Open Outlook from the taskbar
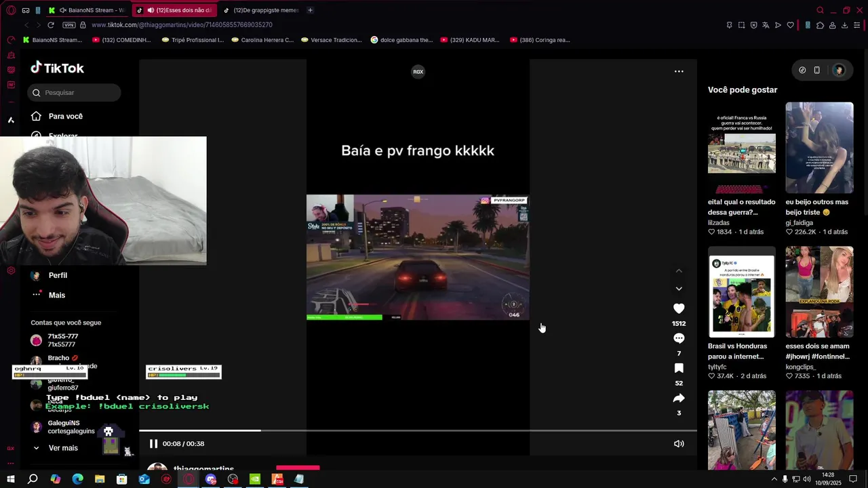The width and height of the screenshot is (868, 488). point(144,479)
